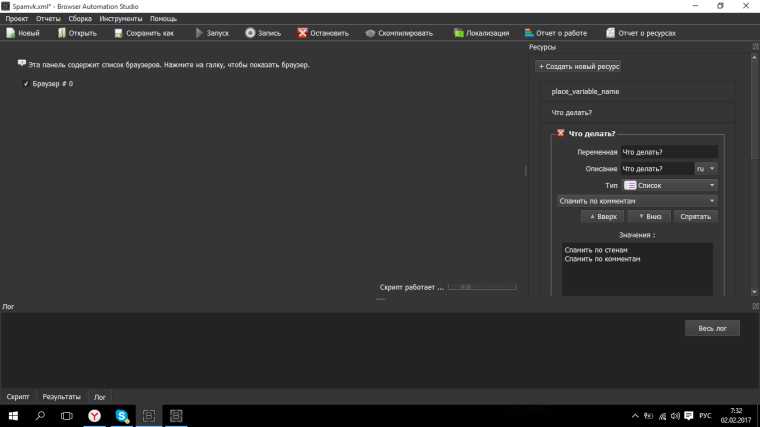Open the 'Спамить по комментам' dropdown
The height and width of the screenshot is (427, 760).
(637, 201)
